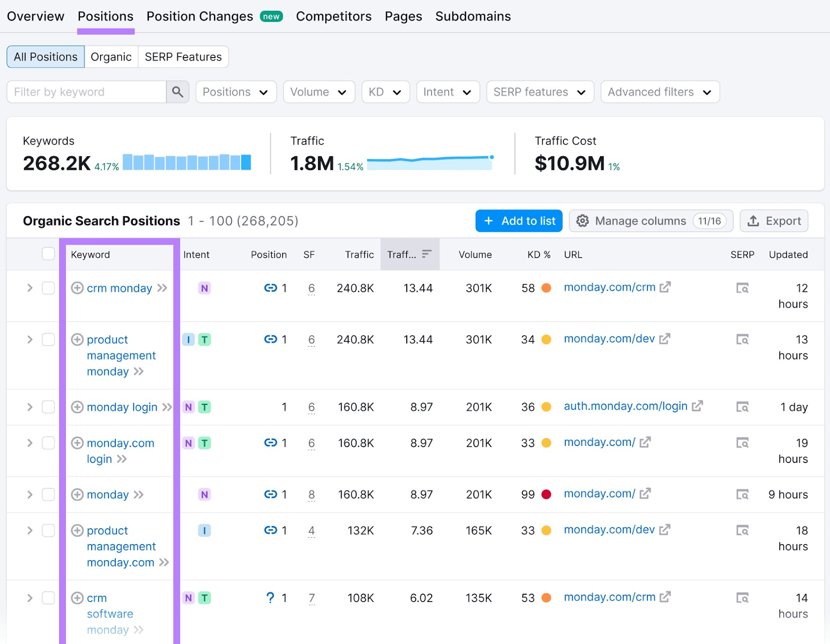Viewport: 830px width, 644px height.
Task: Click external link icon for monday.com/dev second row
Action: pos(665,339)
